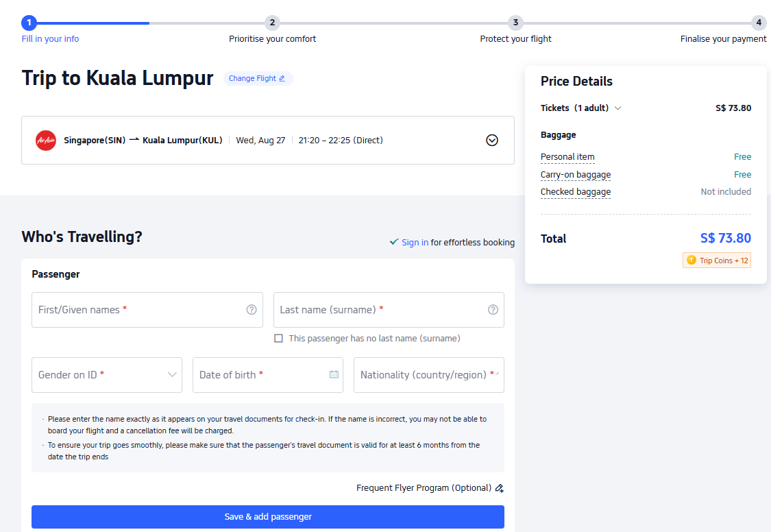Click the AirAsia airline logo

45,140
